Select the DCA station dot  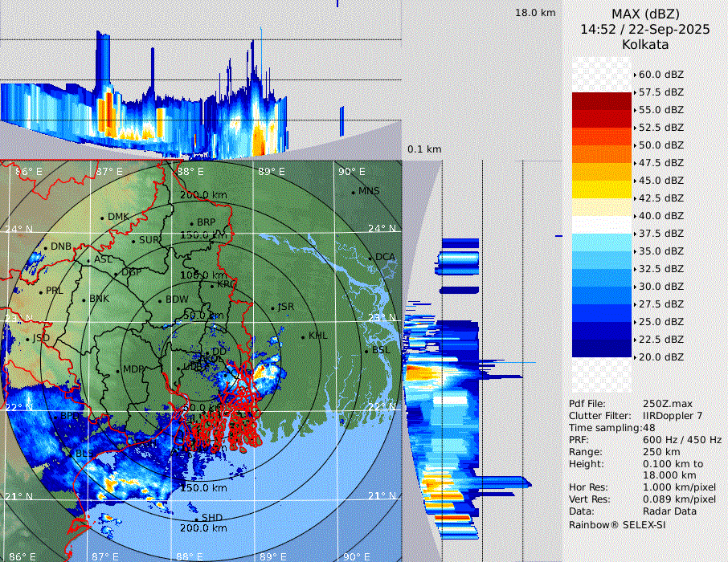[370, 258]
